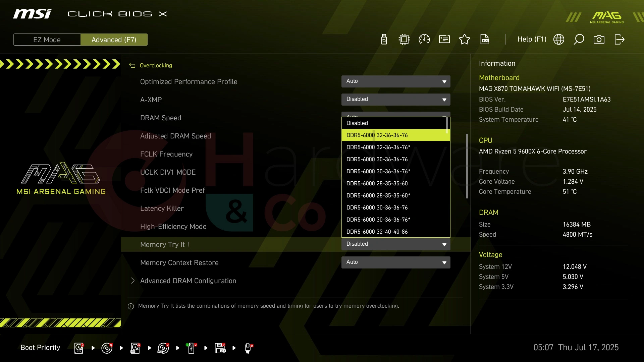Click the AMD Ryzen 5 9600X processor text

tap(533, 152)
